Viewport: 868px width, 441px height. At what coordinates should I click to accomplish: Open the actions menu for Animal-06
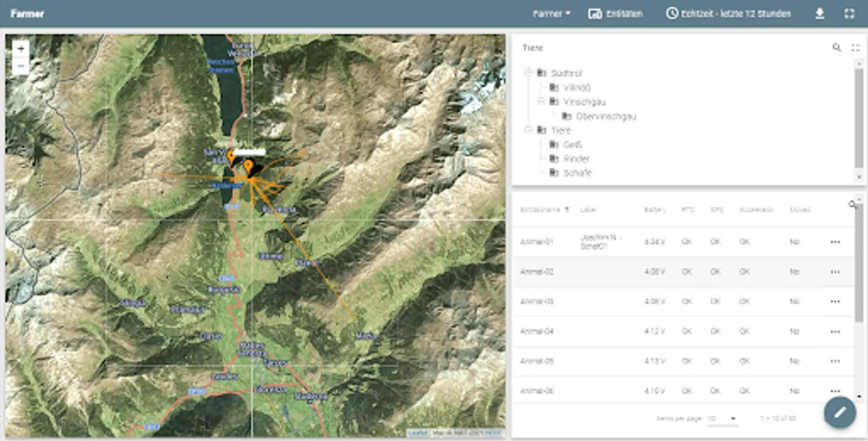pos(835,391)
